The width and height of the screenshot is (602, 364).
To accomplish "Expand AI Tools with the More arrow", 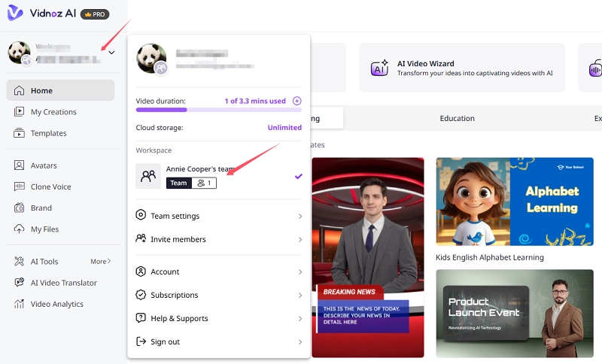I will (x=101, y=262).
